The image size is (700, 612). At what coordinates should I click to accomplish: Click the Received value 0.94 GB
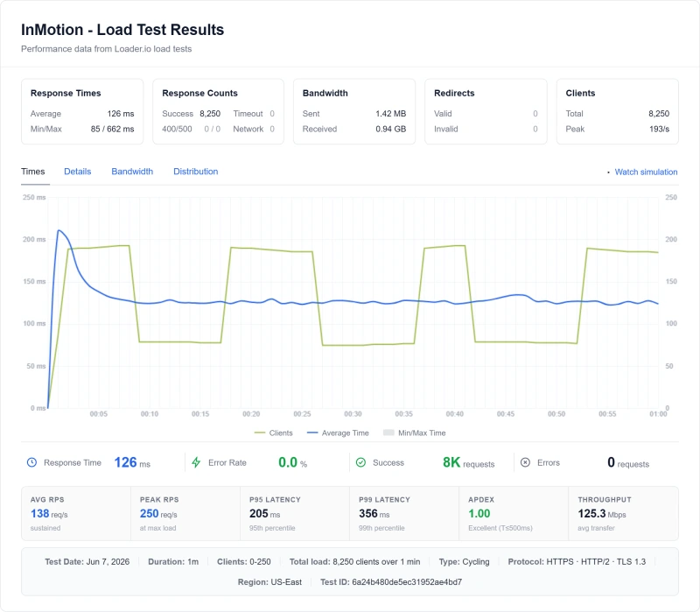(390, 129)
